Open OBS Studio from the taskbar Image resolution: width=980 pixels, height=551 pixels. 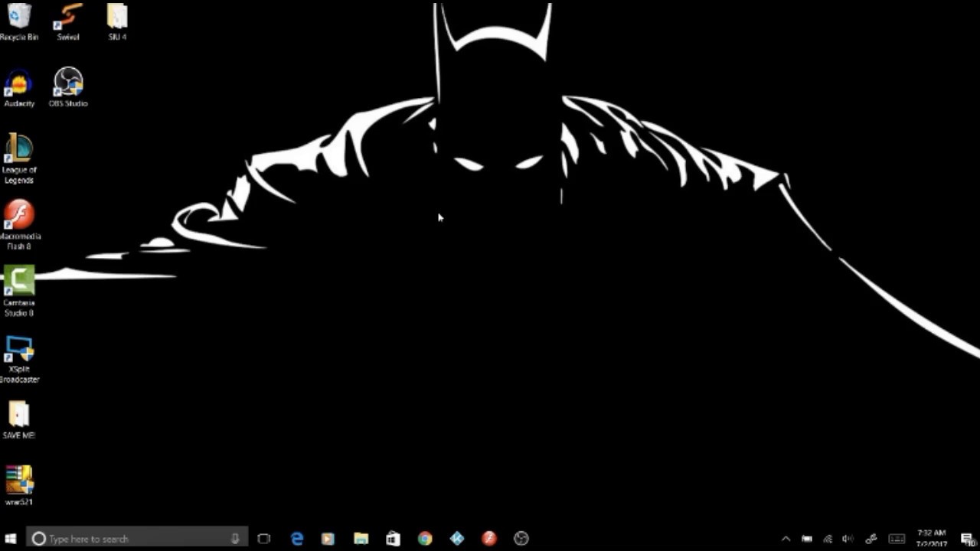point(521,539)
